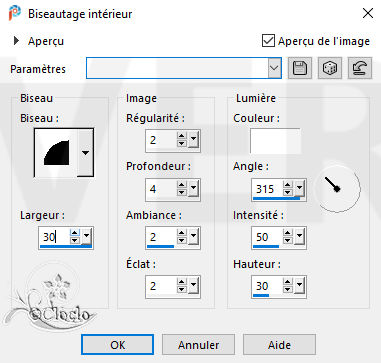This screenshot has height=363, width=381.
Task: Click the Couleur white color swatch
Action: coord(275,141)
